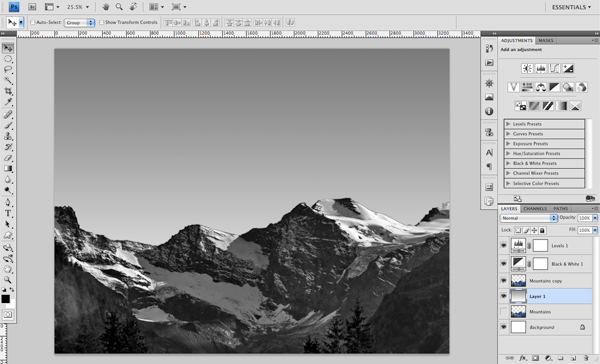Click the Zoom tool in top bar
600x364 pixels.
[119, 7]
